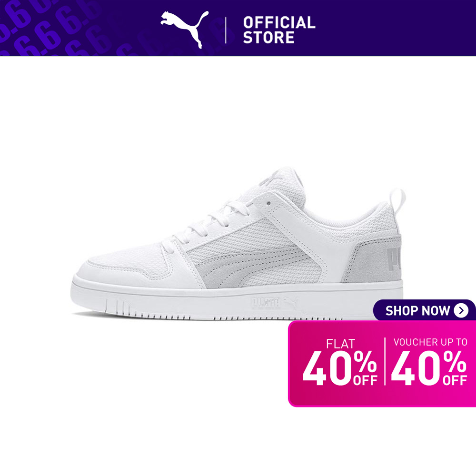Click the arrow icon beside Shop Now

(461, 310)
